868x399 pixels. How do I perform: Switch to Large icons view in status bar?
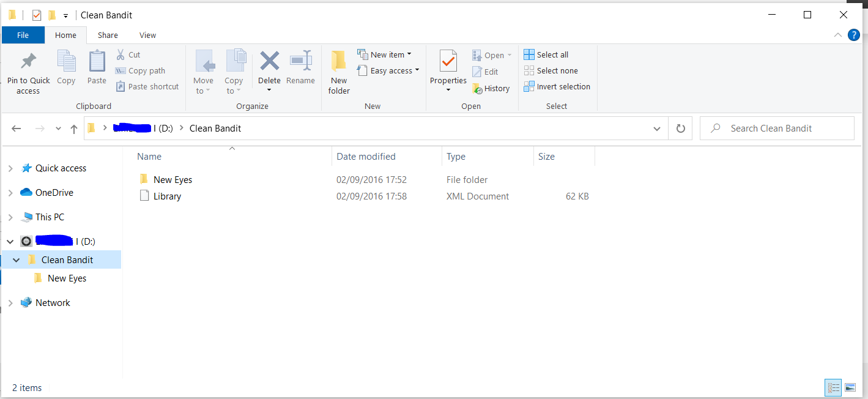click(x=850, y=387)
